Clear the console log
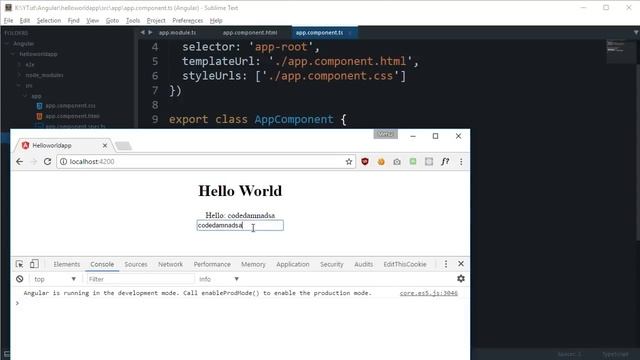The image size is (640, 360). [x=20, y=279]
